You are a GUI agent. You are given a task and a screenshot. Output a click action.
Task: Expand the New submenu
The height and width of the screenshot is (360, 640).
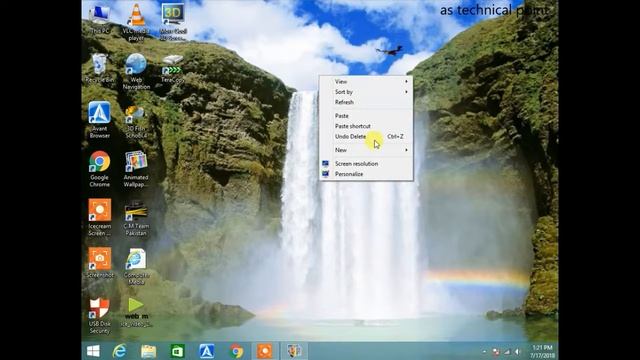tap(366, 150)
